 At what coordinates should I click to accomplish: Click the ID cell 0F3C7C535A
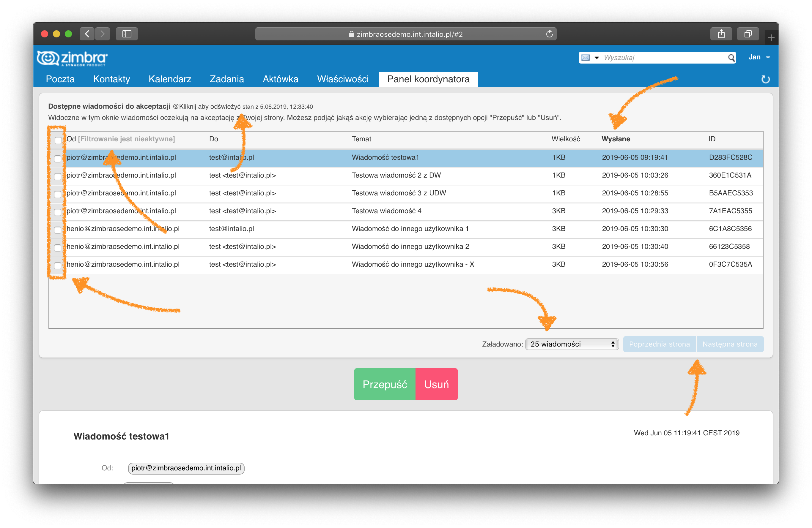730,264
